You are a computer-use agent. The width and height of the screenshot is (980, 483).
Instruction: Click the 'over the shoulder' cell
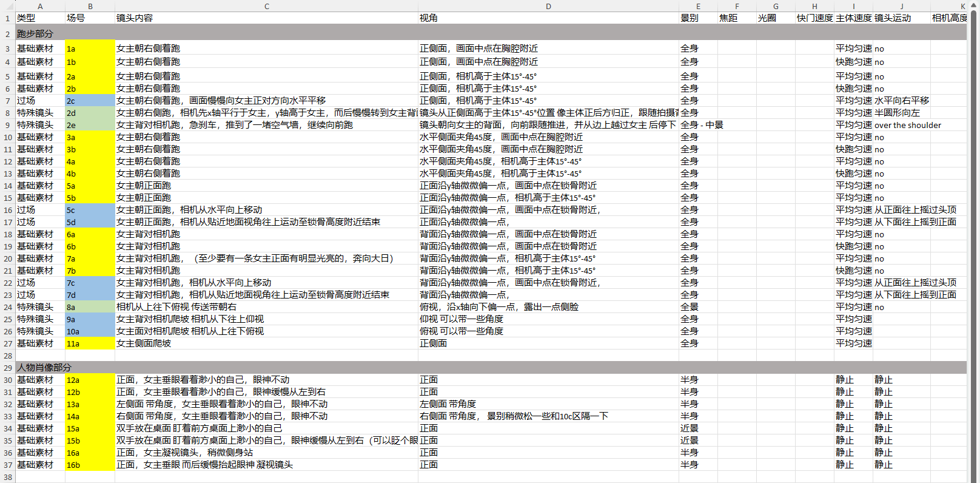click(x=907, y=125)
